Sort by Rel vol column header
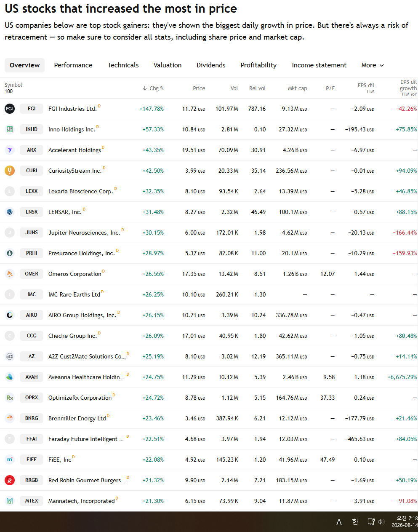The height and width of the screenshot is (532, 418). click(x=257, y=88)
